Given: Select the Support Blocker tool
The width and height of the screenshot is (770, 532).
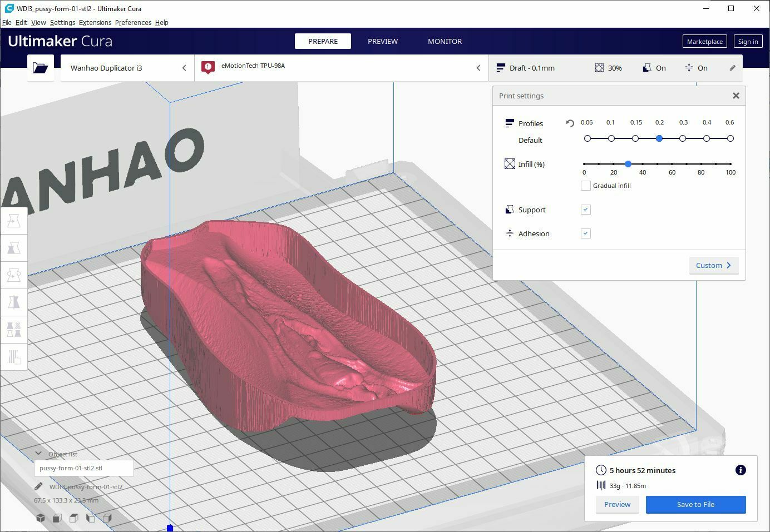Looking at the screenshot, I should (x=14, y=356).
